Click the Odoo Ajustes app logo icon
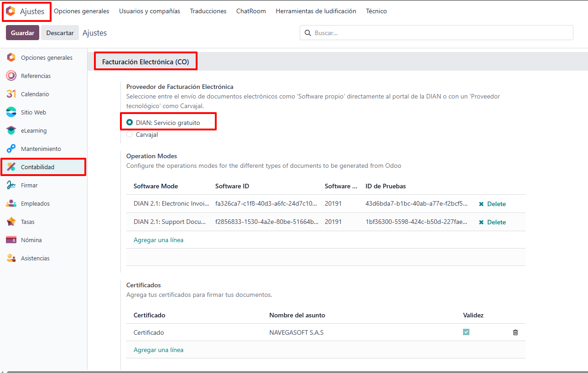Screen dimensions: 588x373 10,11
